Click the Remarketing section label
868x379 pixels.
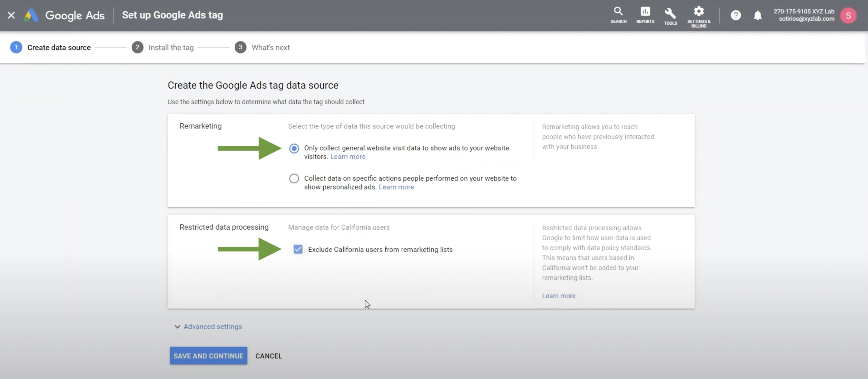(201, 126)
